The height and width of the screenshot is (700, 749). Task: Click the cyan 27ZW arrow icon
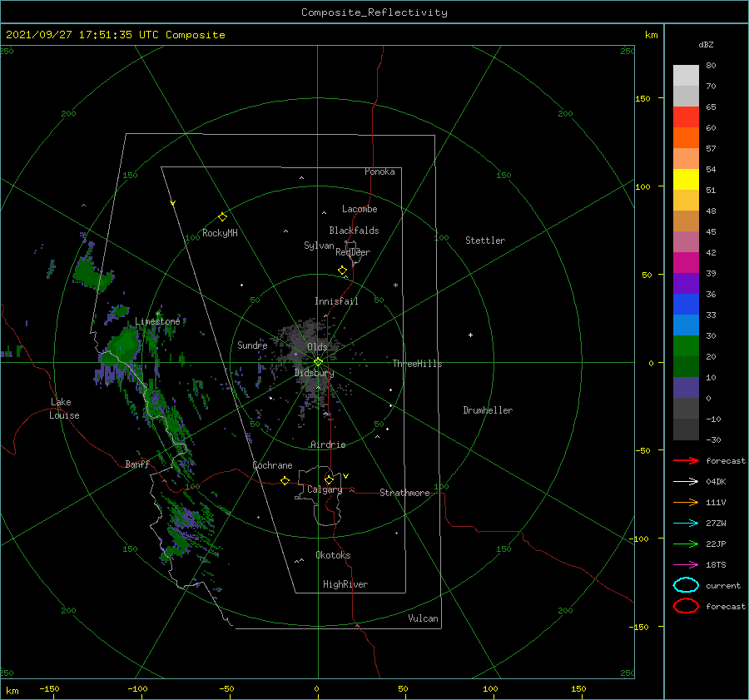tap(686, 524)
